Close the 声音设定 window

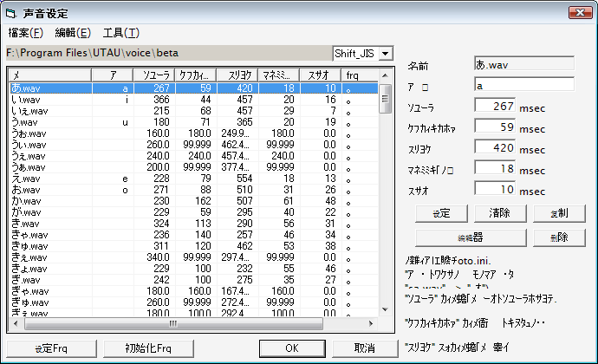[x=580, y=13]
